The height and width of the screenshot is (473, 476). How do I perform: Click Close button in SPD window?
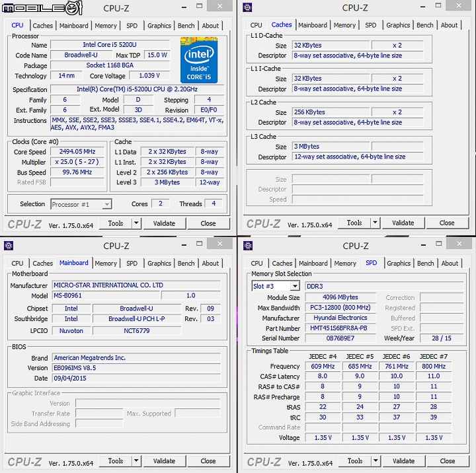pyautogui.click(x=448, y=461)
